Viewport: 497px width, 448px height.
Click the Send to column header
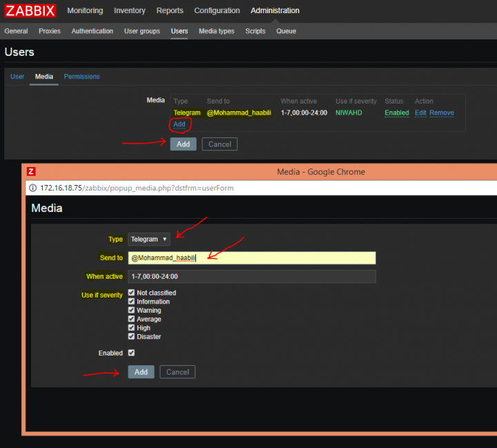(x=218, y=101)
